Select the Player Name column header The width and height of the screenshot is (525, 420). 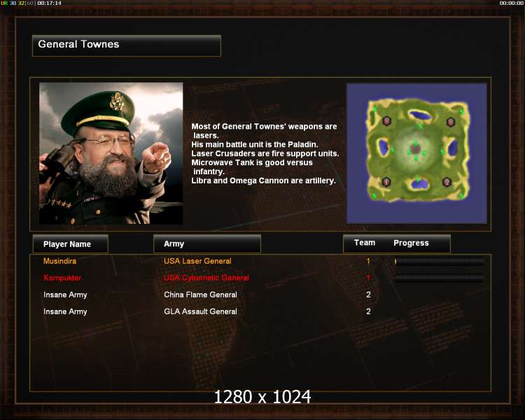[x=70, y=244]
